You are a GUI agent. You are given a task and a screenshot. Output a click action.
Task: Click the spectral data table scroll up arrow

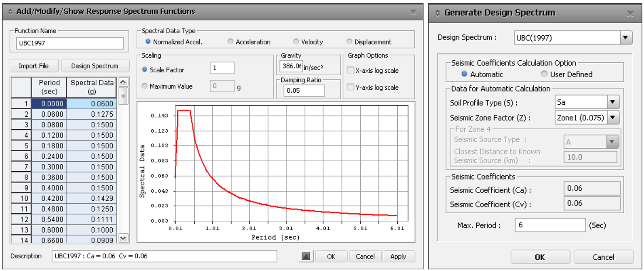click(x=123, y=81)
